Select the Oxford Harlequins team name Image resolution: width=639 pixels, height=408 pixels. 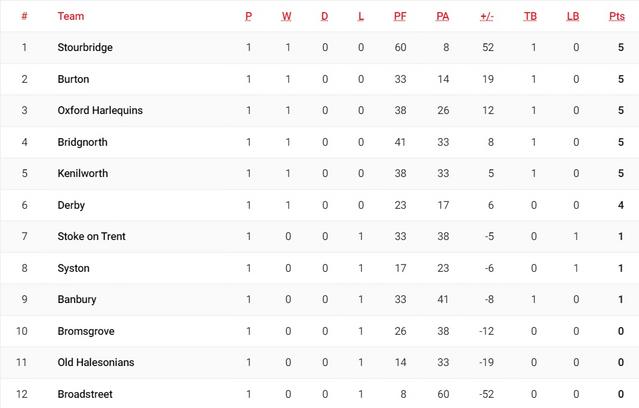click(100, 110)
